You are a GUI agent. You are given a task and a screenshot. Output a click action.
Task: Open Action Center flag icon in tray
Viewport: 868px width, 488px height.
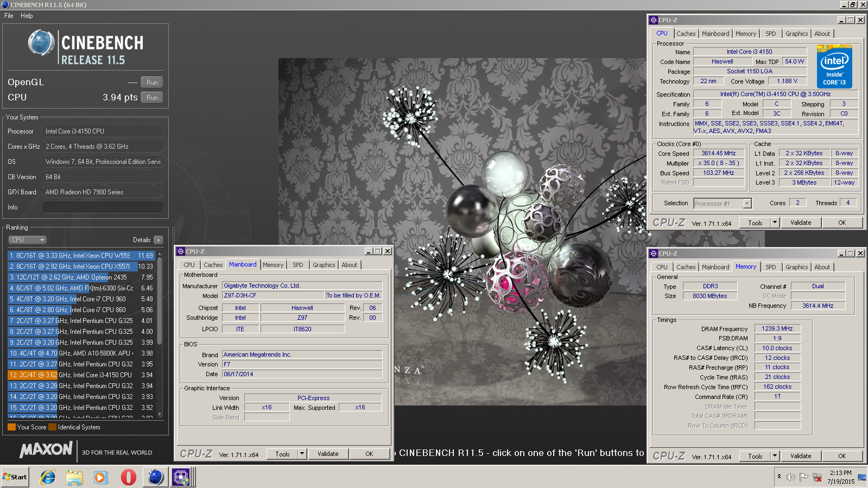(x=803, y=477)
